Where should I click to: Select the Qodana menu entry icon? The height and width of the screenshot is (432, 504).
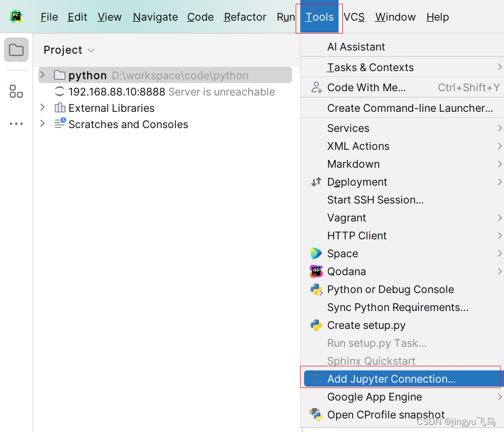click(x=316, y=271)
